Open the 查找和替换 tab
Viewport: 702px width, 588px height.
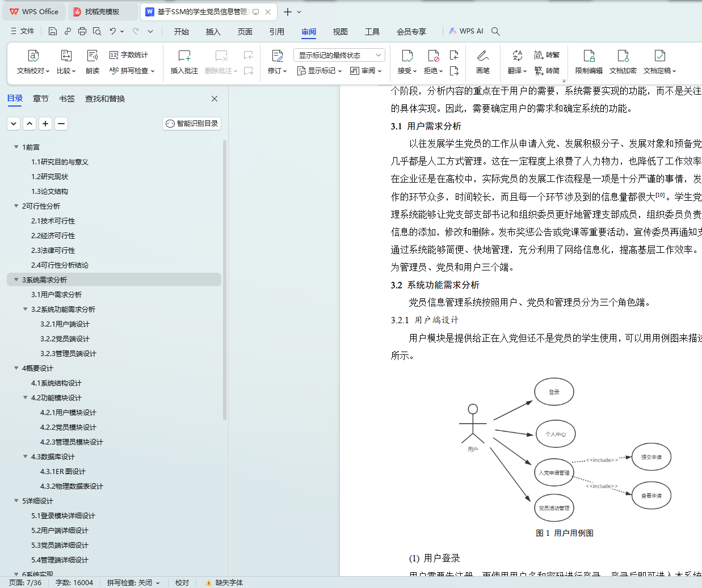click(105, 99)
